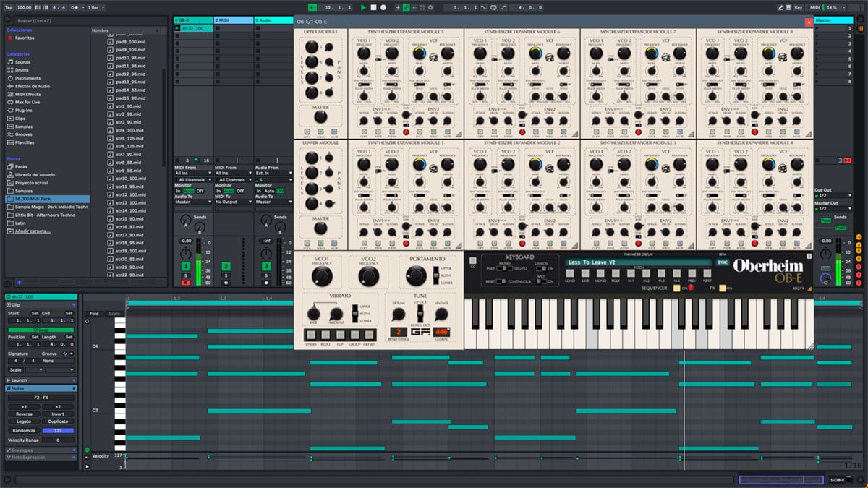Select NEXT patch on OB-E

pos(707,273)
